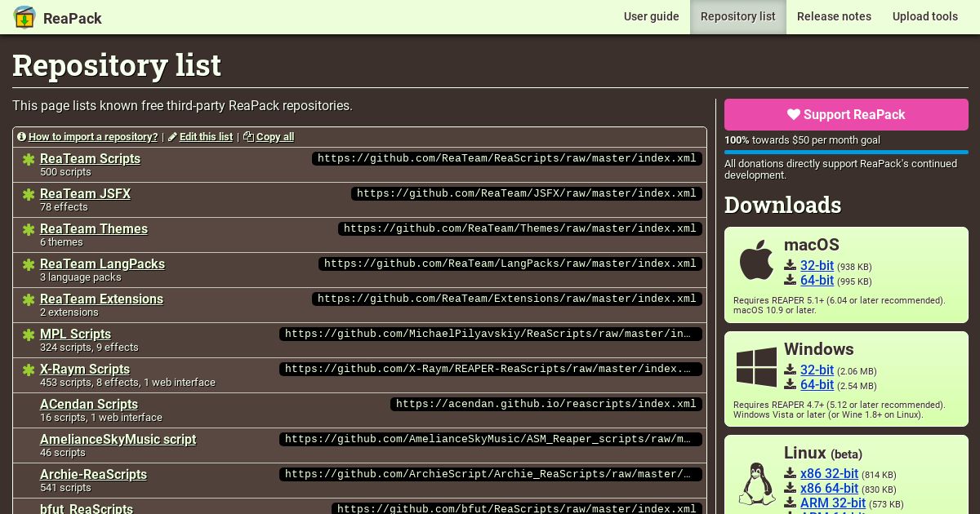
Task: Click download icon next to Windows 32-bit
Action: (790, 370)
